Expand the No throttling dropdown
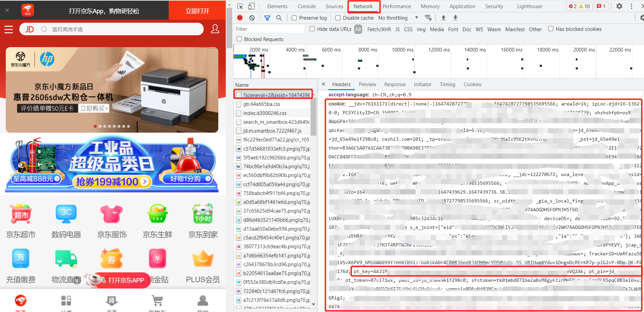This screenshot has width=644, height=312. (x=398, y=18)
